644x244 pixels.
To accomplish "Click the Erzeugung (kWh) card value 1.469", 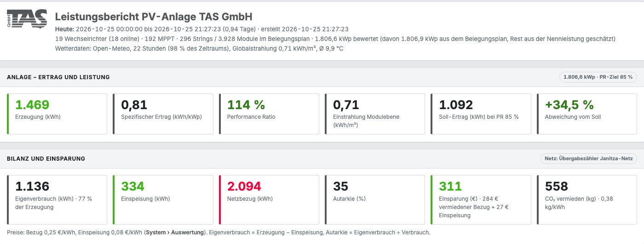I will point(32,105).
